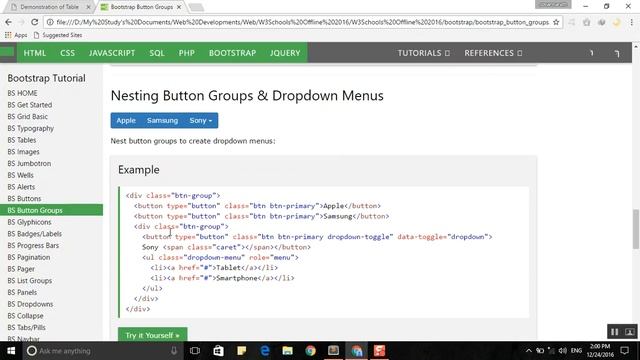The height and width of the screenshot is (360, 640).
Task: Open BS HOME in sidebar
Action: click(x=22, y=93)
